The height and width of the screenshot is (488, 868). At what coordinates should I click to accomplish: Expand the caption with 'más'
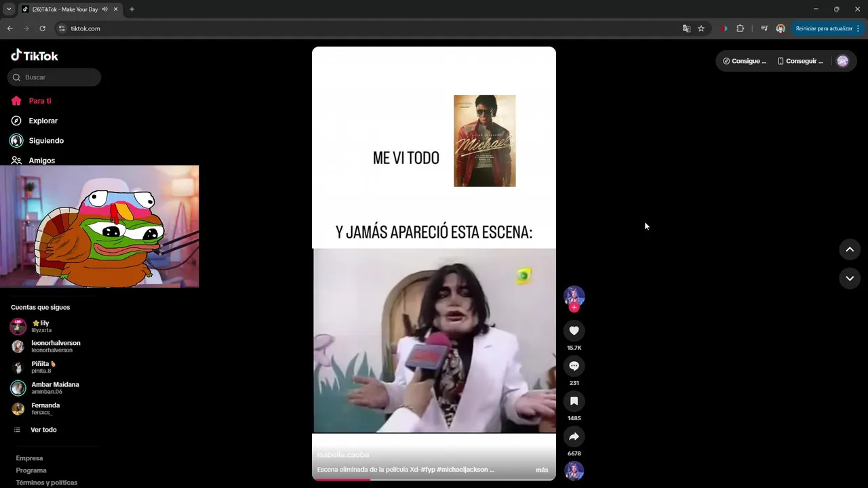coord(542,470)
